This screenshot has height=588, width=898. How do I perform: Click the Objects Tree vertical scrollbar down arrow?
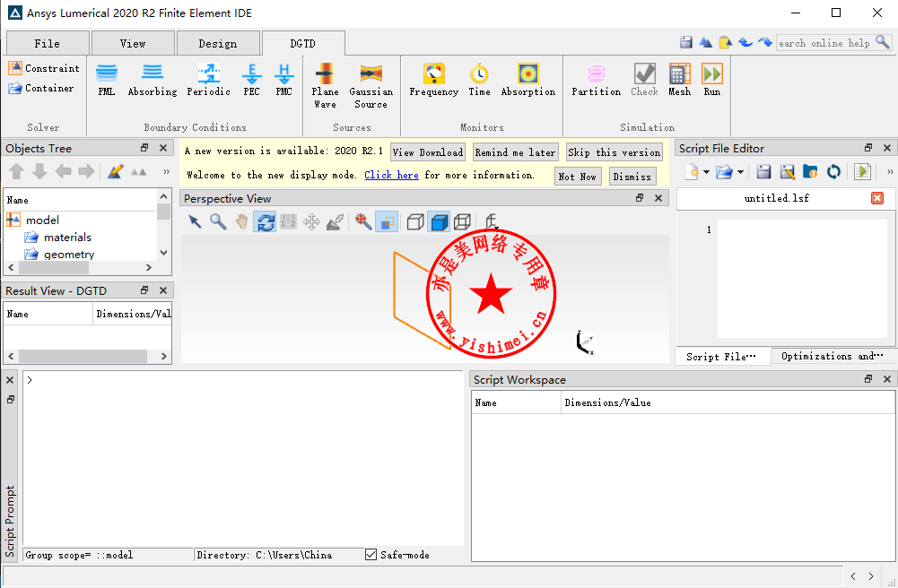(x=164, y=252)
